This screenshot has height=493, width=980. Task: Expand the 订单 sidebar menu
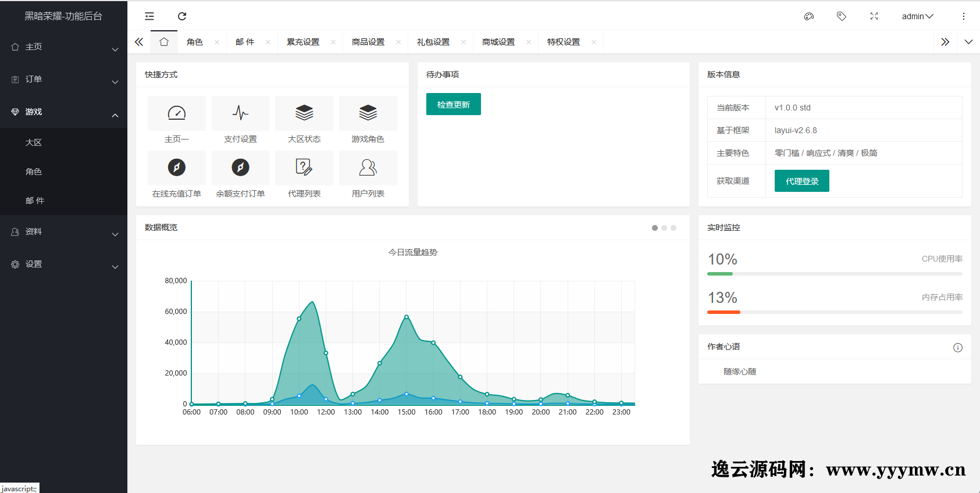(63, 79)
